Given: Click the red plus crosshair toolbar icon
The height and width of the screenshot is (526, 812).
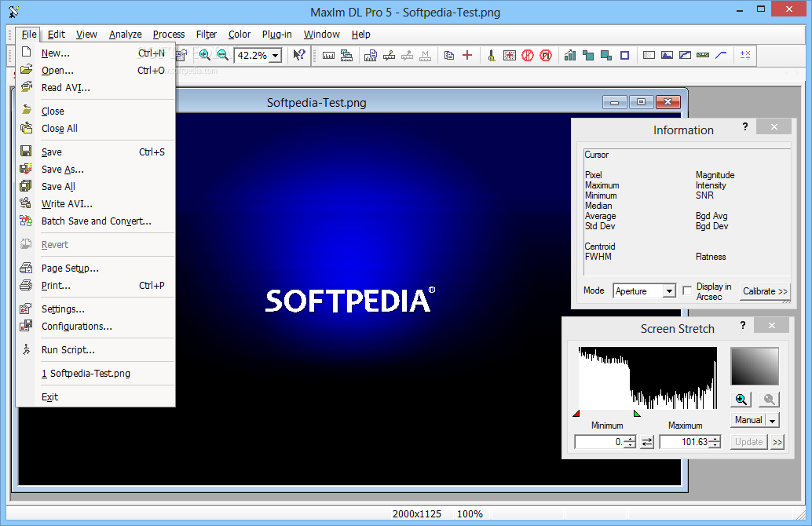Looking at the screenshot, I should point(467,55).
